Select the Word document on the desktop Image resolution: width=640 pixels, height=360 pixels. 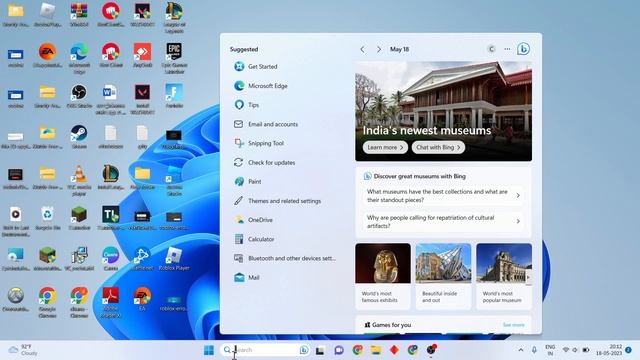[111, 99]
